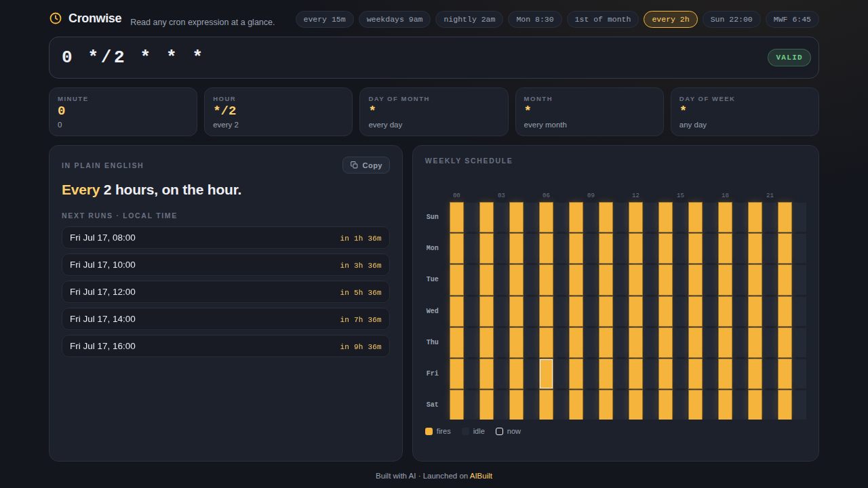Choose the "weekdays 9am" preset

pos(395,19)
